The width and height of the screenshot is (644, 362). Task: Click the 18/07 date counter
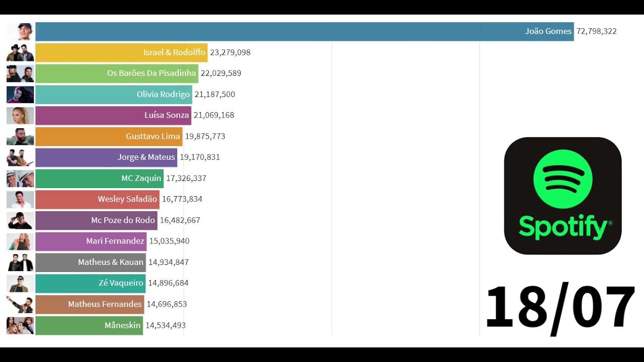[560, 308]
